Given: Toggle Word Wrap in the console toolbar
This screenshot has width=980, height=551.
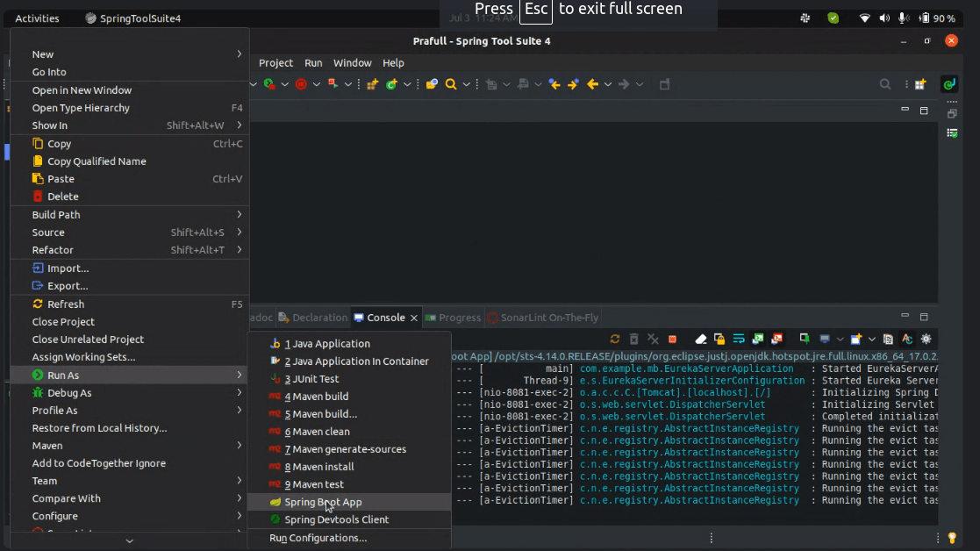Looking at the screenshot, I should tap(739, 339).
